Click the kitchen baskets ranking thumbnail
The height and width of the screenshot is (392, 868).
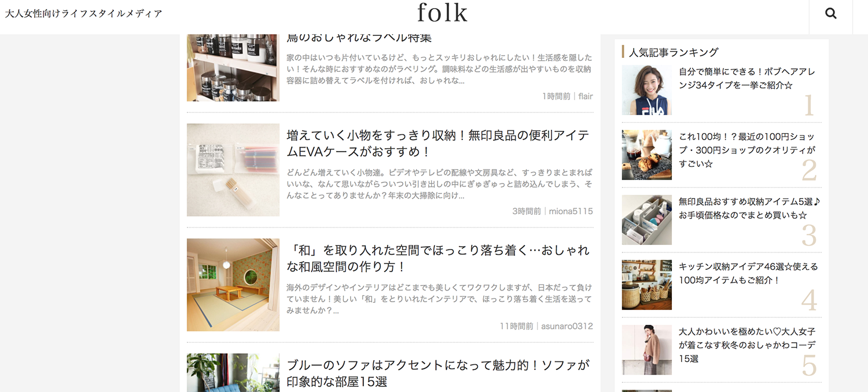tap(647, 285)
